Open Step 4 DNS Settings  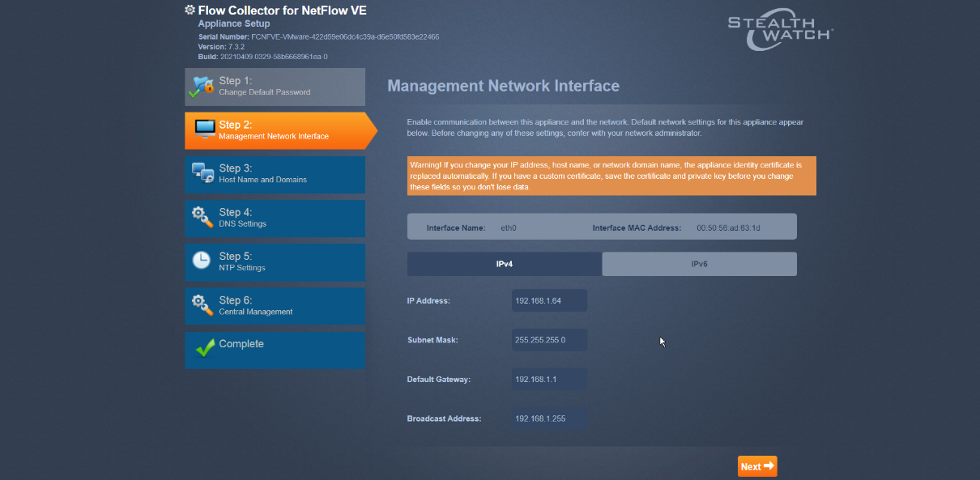[275, 218]
